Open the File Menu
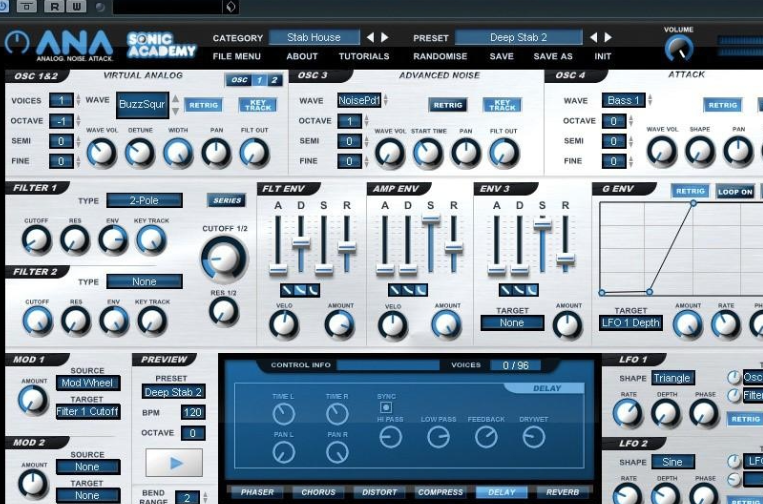The width and height of the screenshot is (763, 504). pyautogui.click(x=237, y=57)
